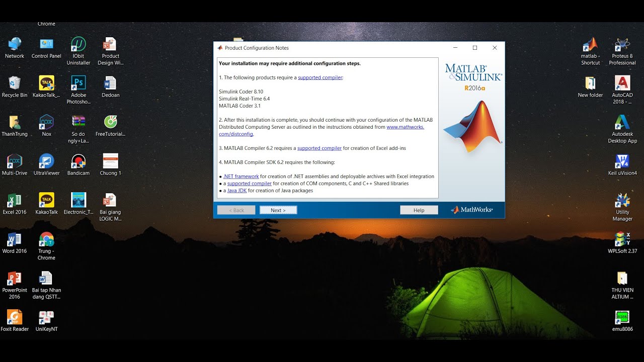
Task: Click the MATLAB icon in installer title bar
Action: coord(219,48)
